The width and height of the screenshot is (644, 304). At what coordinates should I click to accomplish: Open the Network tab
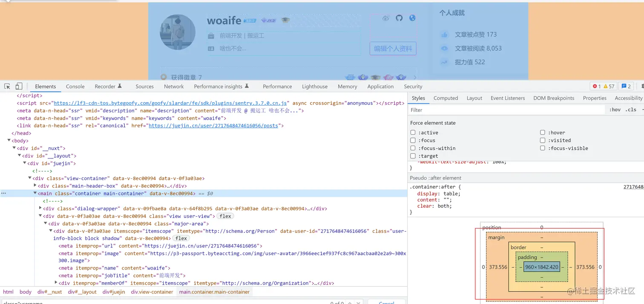point(174,86)
